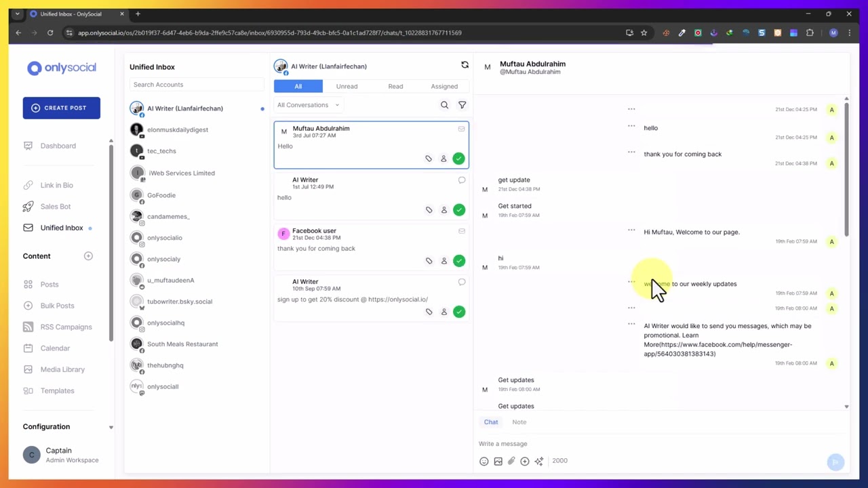Viewport: 868px width, 488px height.
Task: Click the plus icon next to Content
Action: 88,256
